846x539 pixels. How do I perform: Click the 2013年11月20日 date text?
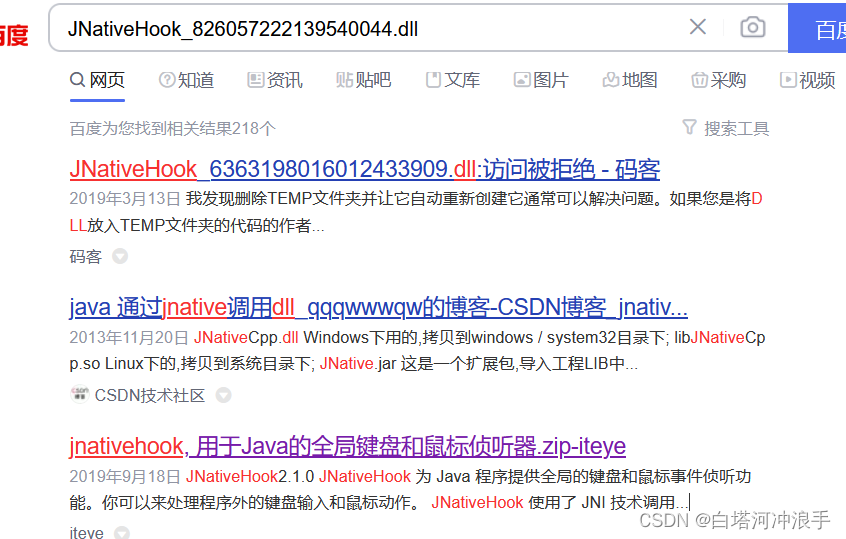pyautogui.click(x=128, y=338)
